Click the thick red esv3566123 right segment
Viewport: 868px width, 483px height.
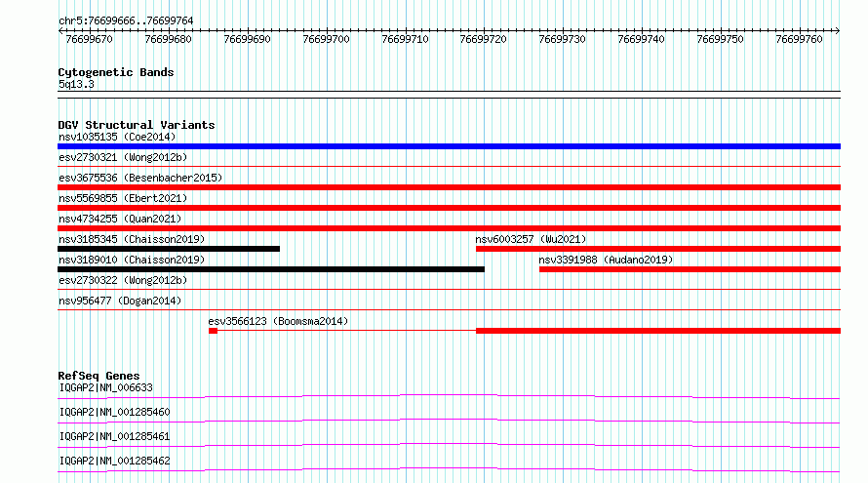pyautogui.click(x=658, y=331)
